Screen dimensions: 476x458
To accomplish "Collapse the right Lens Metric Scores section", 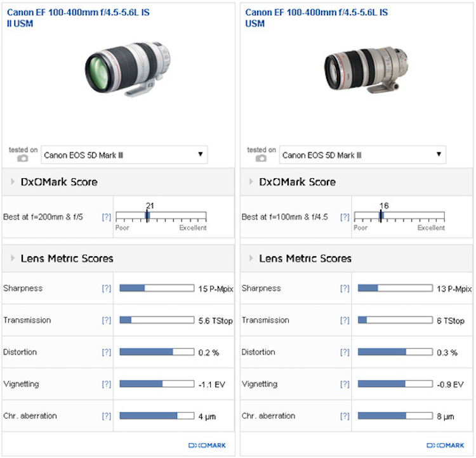I will click(x=251, y=259).
